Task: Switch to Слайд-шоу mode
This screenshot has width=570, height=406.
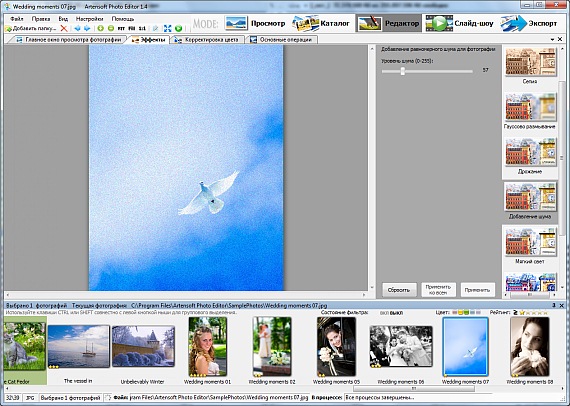Action: (x=459, y=23)
